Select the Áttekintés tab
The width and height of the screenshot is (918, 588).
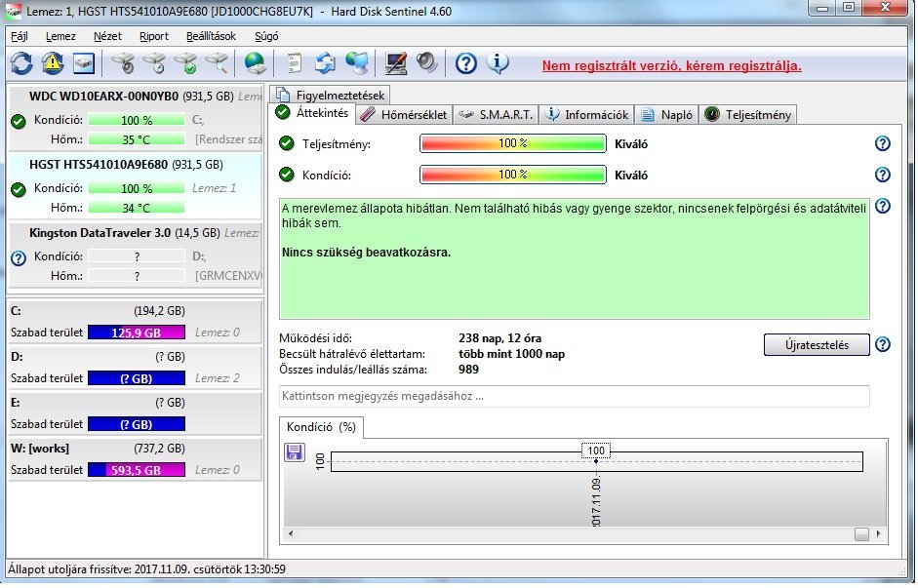(312, 113)
